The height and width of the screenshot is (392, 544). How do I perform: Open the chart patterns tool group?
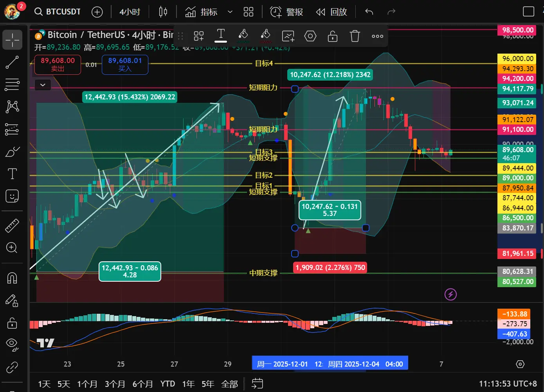(12, 106)
